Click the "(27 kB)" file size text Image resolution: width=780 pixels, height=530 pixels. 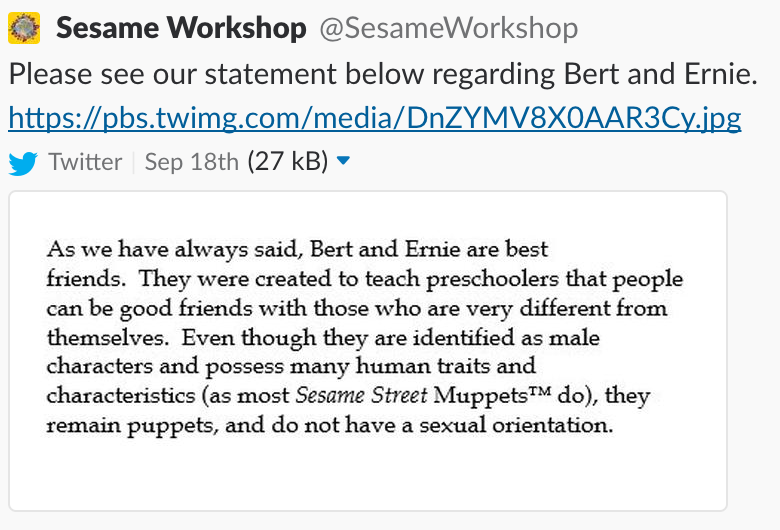pos(288,162)
